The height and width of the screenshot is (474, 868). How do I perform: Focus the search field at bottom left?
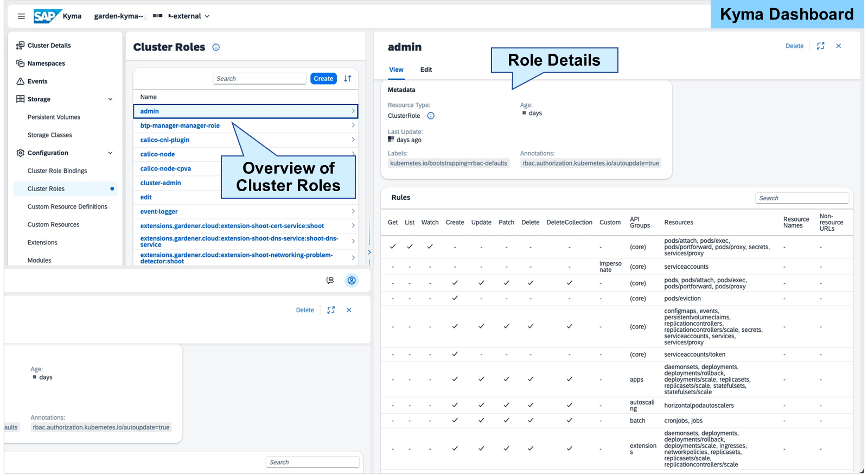click(313, 463)
